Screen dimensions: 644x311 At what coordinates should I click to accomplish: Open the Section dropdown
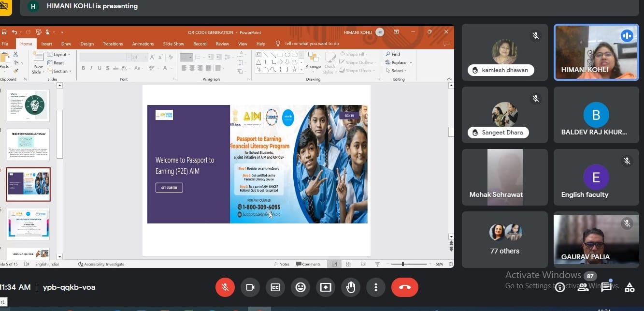click(x=60, y=71)
